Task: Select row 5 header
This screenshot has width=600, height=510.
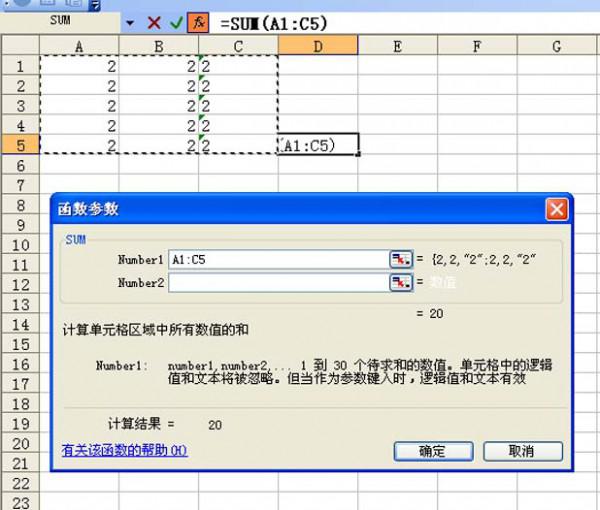Action: pyautogui.click(x=20, y=145)
